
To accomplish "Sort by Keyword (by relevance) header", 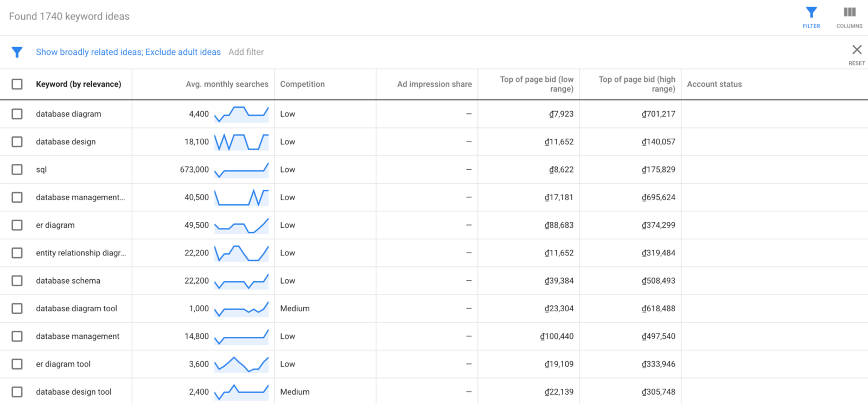I will [x=79, y=84].
